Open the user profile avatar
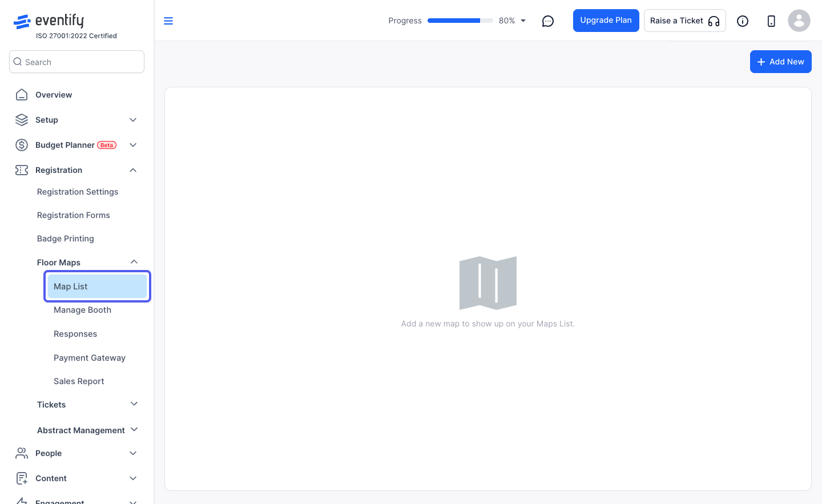The image size is (822, 504). (799, 21)
